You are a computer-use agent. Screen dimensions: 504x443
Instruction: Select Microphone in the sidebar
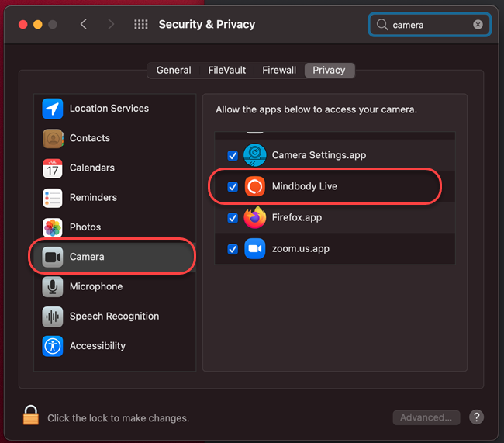click(95, 287)
